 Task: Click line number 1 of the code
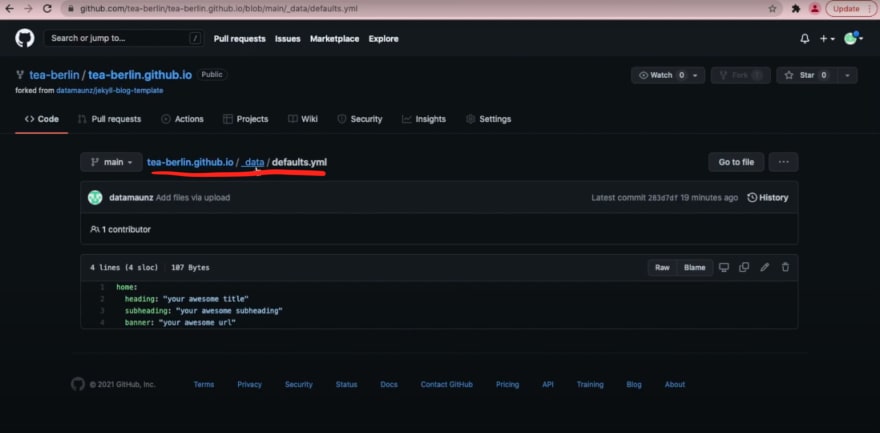coord(102,287)
